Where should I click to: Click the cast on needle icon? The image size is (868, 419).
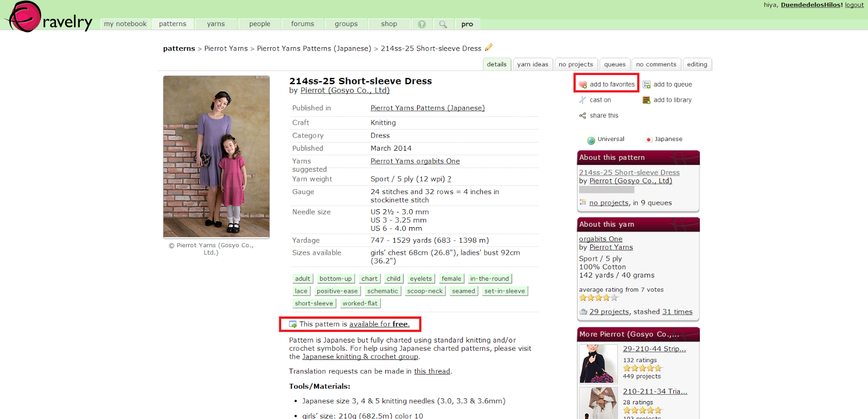[x=583, y=100]
